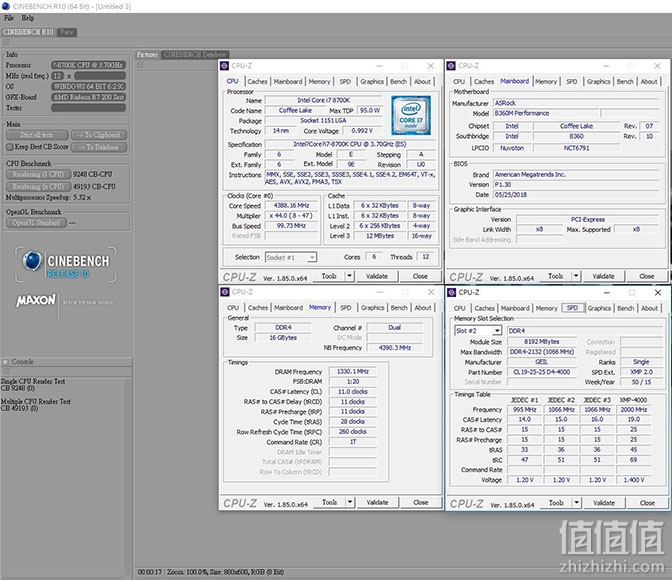This screenshot has height=580, width=672.
Task: Click the To Clipboard button
Action: click(x=99, y=135)
